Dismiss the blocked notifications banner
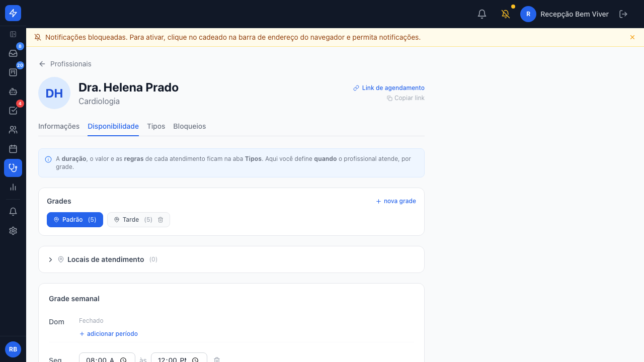This screenshot has height=362, width=644. coord(632,37)
